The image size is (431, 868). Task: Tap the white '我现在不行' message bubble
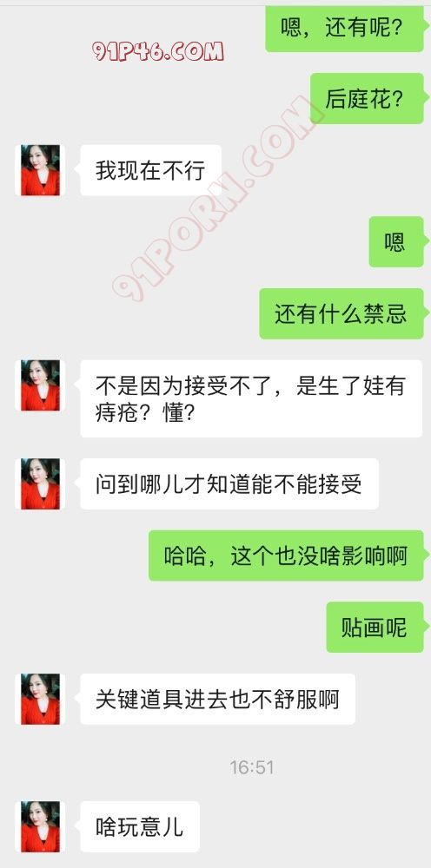point(150,170)
